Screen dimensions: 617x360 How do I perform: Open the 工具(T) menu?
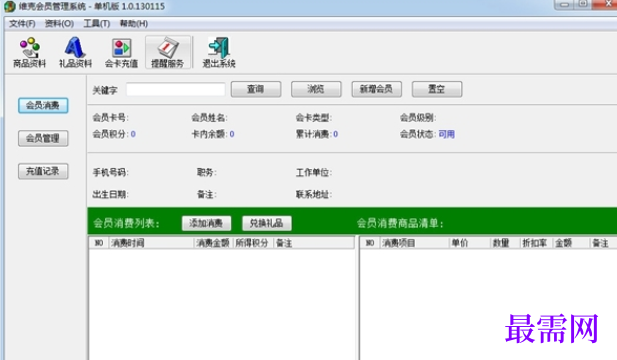tap(96, 24)
